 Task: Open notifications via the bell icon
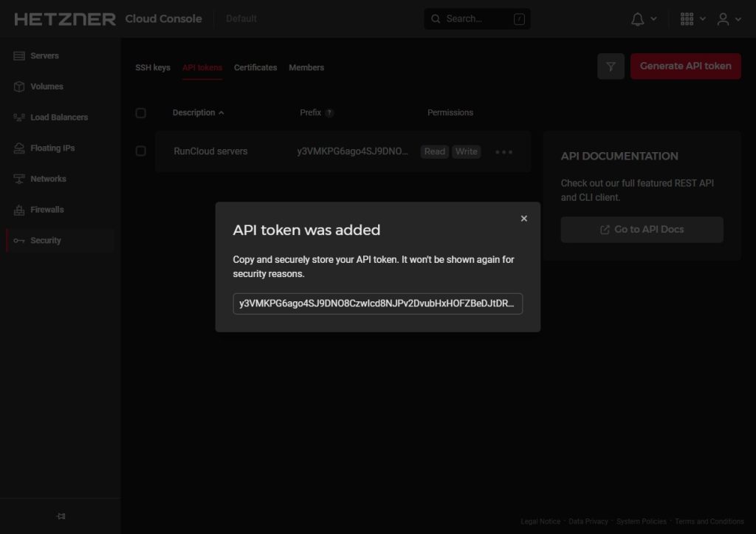click(x=638, y=18)
